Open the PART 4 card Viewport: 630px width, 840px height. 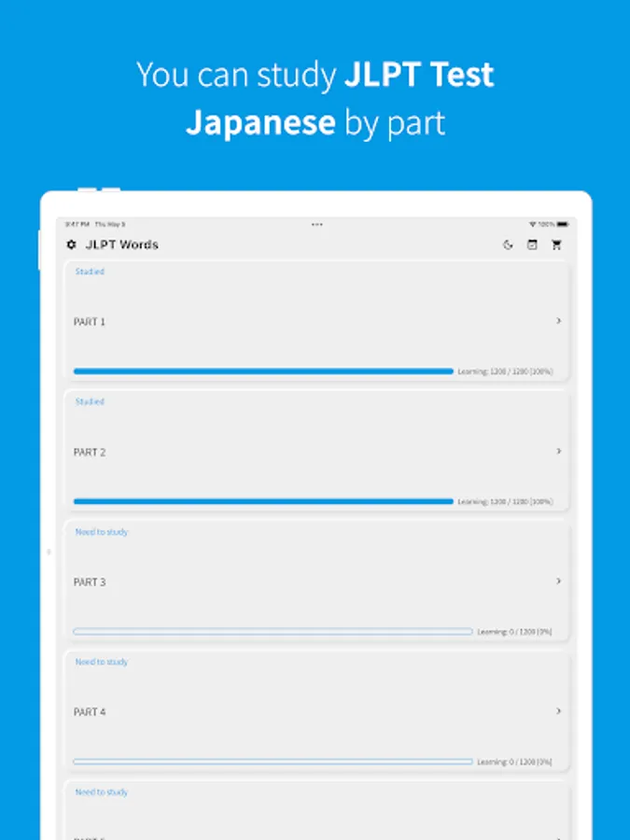[x=316, y=711]
